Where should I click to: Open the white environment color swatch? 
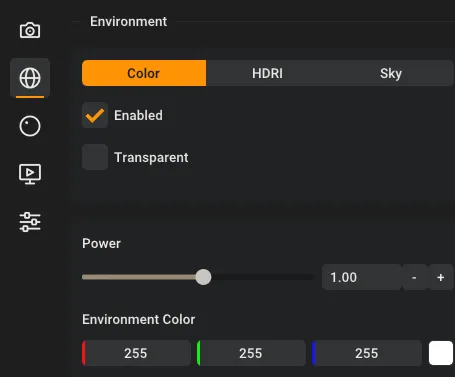[441, 353]
